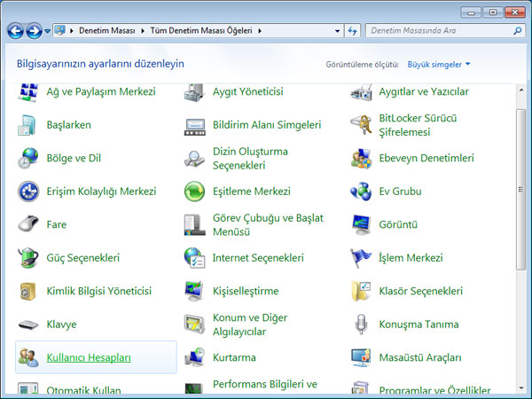Open the recent pages dropdown next to Forward

click(x=48, y=31)
